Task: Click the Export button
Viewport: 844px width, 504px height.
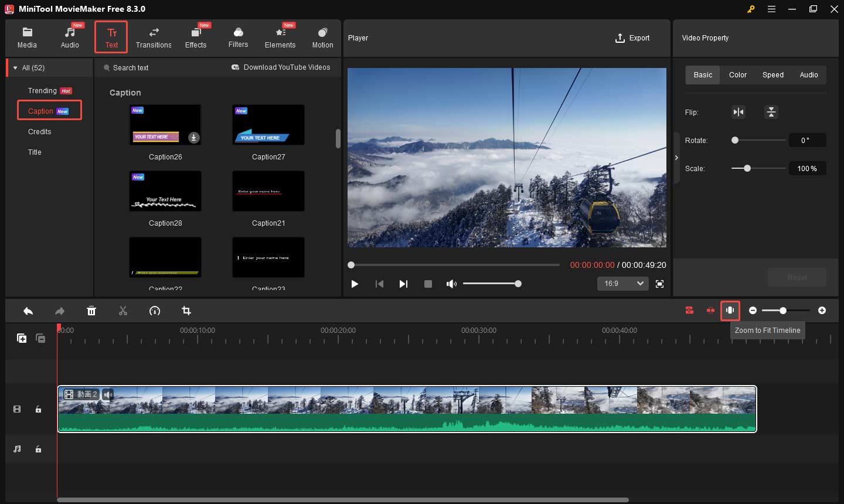Action: pyautogui.click(x=632, y=38)
